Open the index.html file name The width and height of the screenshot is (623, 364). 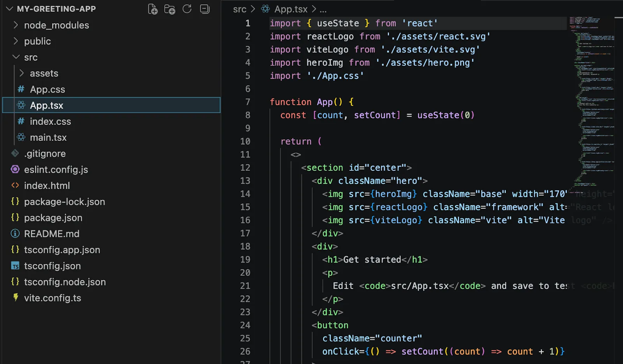tap(47, 185)
